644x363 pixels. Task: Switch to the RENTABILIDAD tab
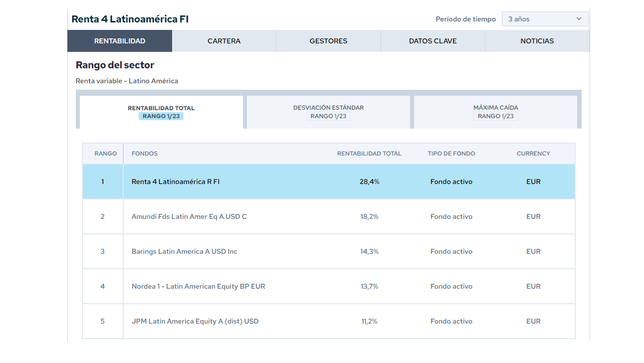[x=120, y=41]
